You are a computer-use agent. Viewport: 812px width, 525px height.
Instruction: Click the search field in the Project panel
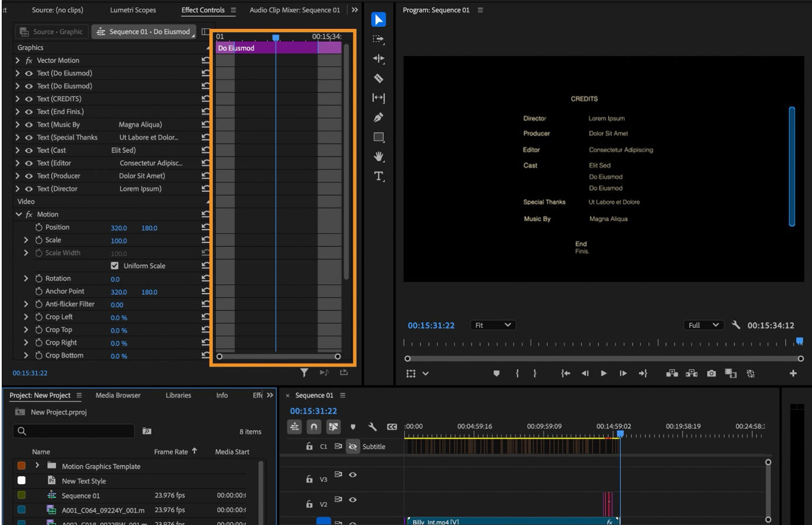pos(74,431)
